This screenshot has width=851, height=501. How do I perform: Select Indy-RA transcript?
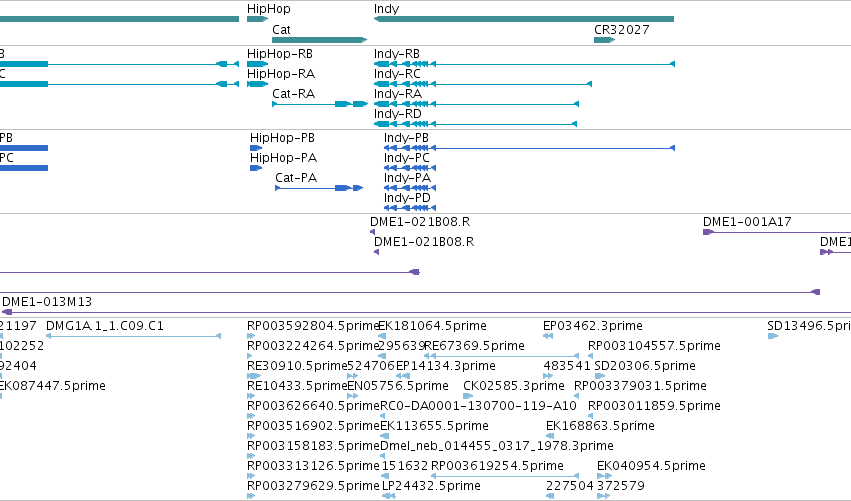pos(476,104)
